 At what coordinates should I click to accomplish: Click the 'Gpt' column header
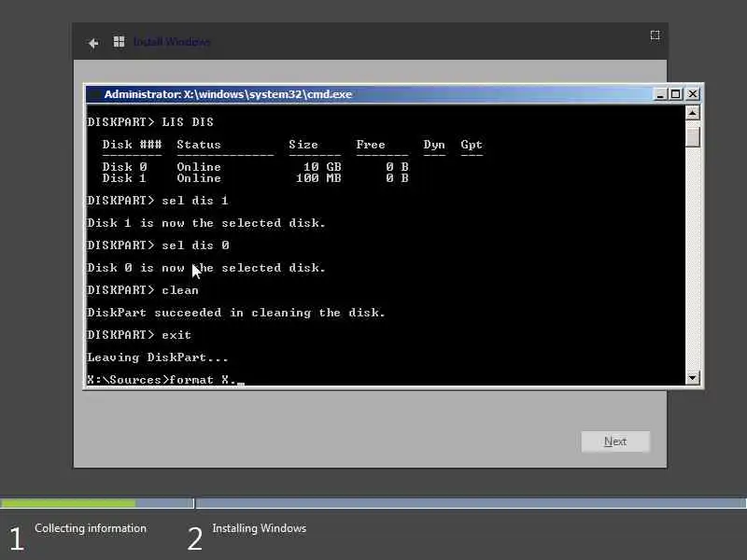pyautogui.click(x=472, y=145)
